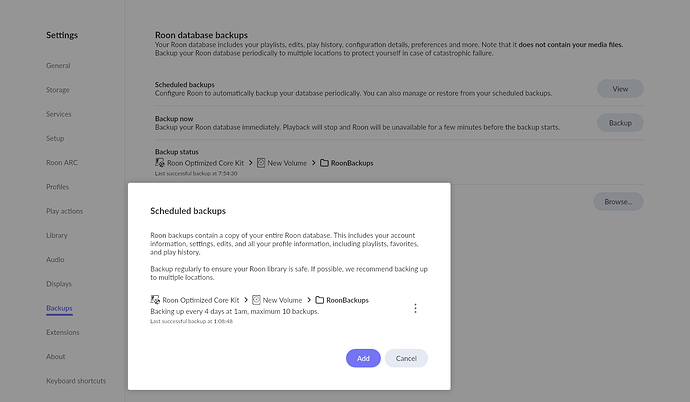Cancel the Scheduled backups dialog

tap(406, 358)
